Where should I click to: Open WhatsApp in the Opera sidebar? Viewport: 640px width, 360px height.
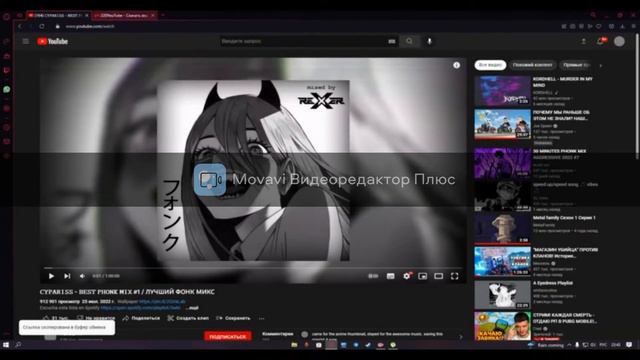7,89
